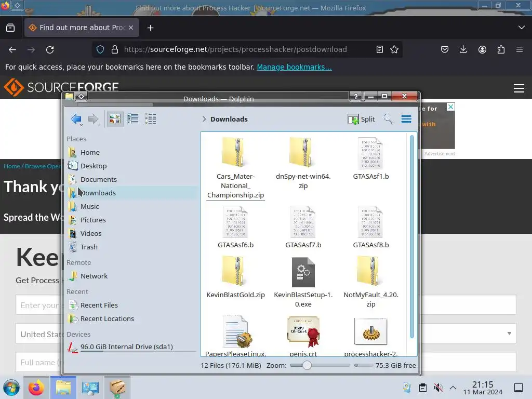Select GTASAsf6.b binary file

pyautogui.click(x=235, y=227)
